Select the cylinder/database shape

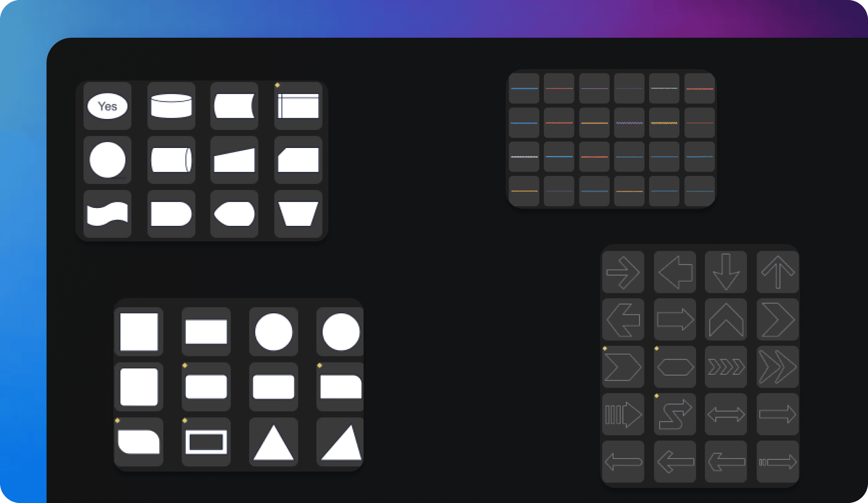point(172,106)
